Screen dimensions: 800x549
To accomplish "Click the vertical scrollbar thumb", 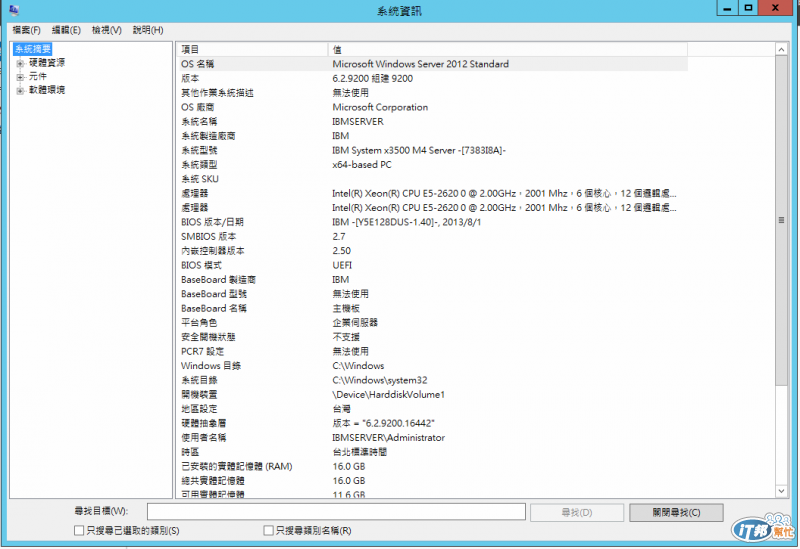I will tap(781, 220).
